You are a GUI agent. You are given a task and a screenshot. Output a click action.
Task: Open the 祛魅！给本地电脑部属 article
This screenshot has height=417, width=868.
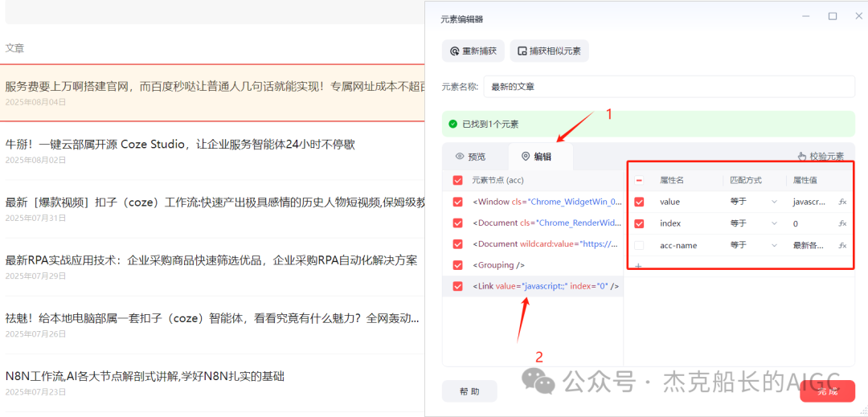pyautogui.click(x=212, y=318)
